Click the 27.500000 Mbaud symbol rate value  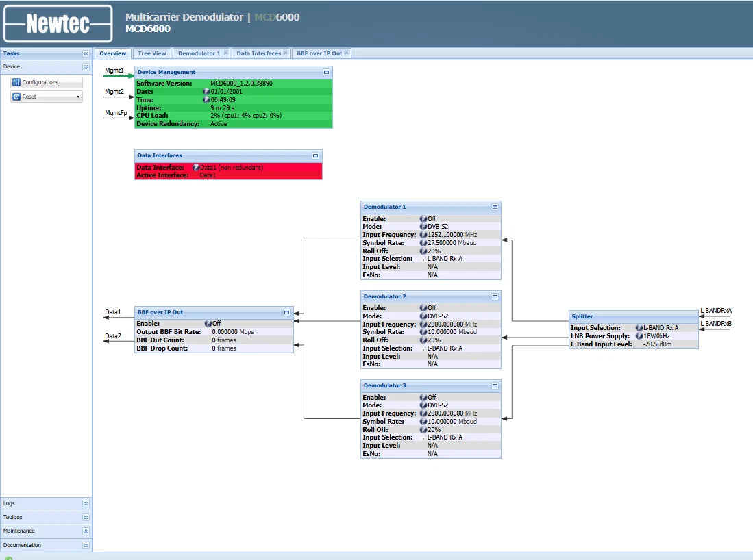tap(452, 243)
